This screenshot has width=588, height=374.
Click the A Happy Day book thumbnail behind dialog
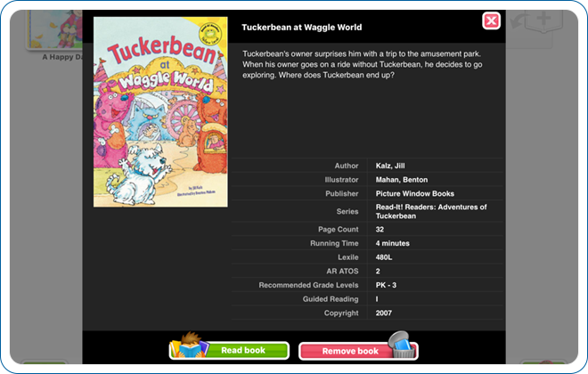pyautogui.click(x=54, y=30)
